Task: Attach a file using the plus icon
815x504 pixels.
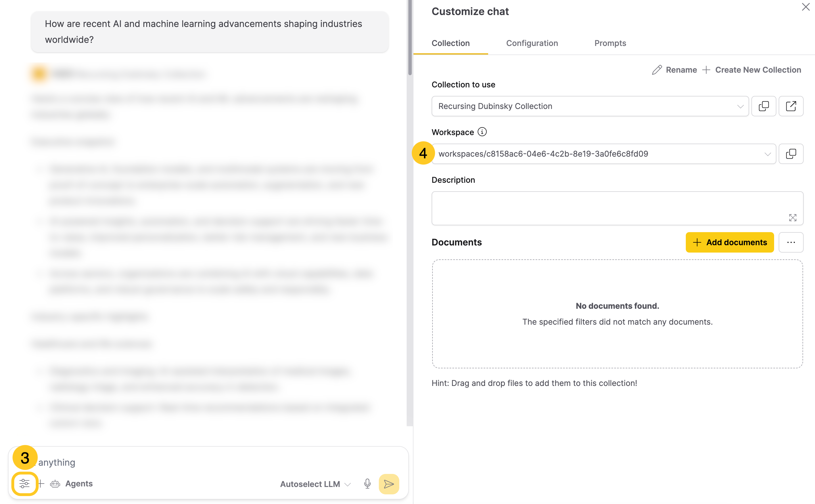Action: (x=40, y=484)
